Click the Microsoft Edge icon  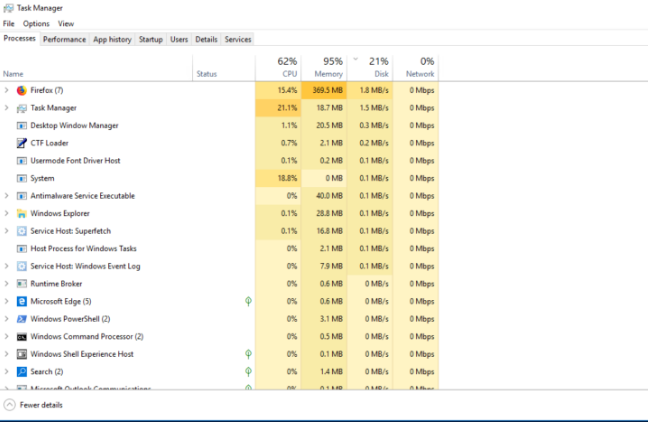pos(22,301)
